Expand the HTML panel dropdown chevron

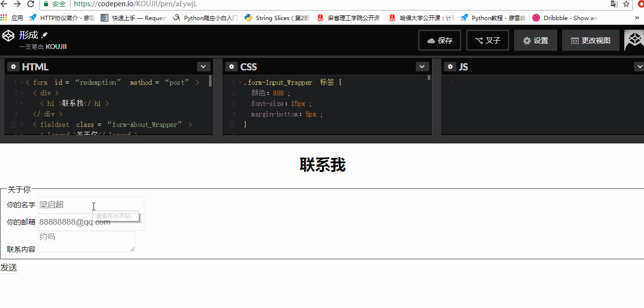pos(203,67)
